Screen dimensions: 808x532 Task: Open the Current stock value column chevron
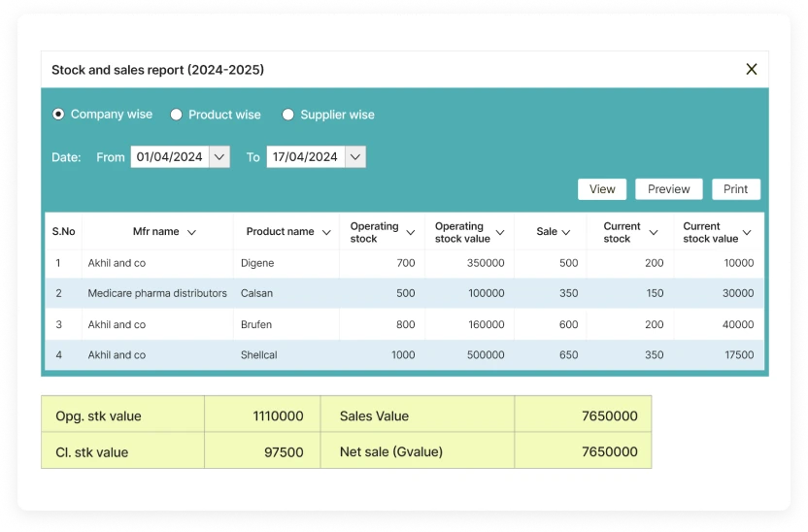[x=747, y=233]
